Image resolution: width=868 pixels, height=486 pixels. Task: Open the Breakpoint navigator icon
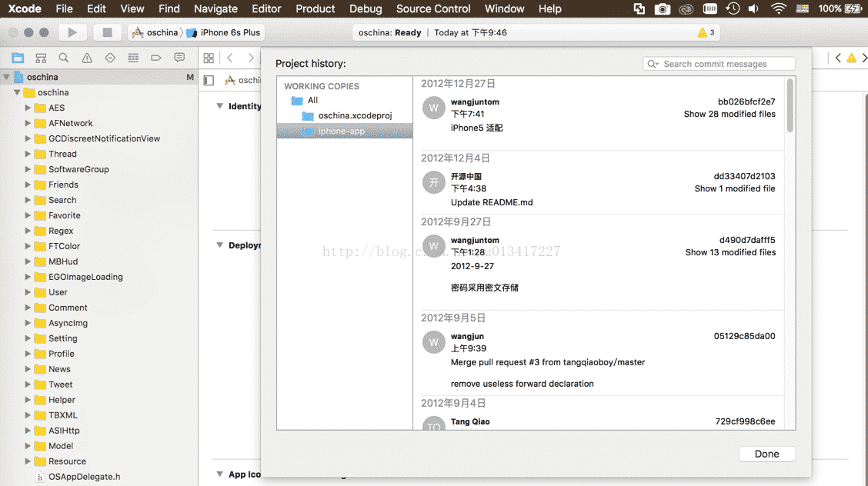156,58
